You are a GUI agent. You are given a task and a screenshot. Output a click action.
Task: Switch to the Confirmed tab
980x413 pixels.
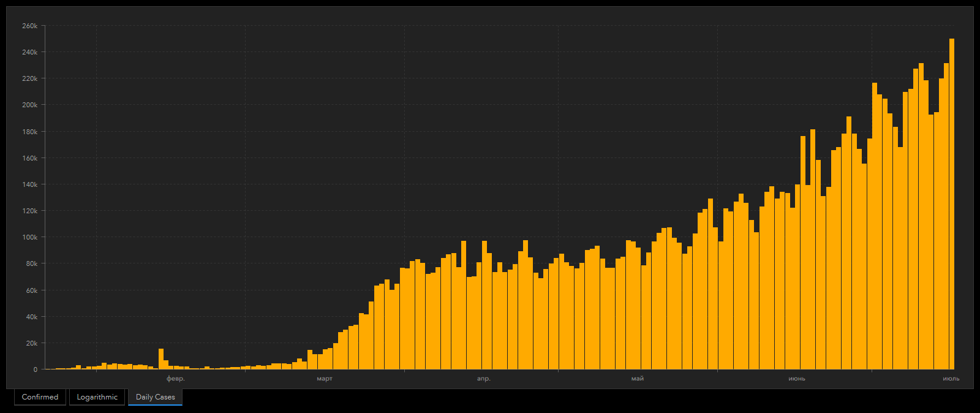[x=40, y=397]
